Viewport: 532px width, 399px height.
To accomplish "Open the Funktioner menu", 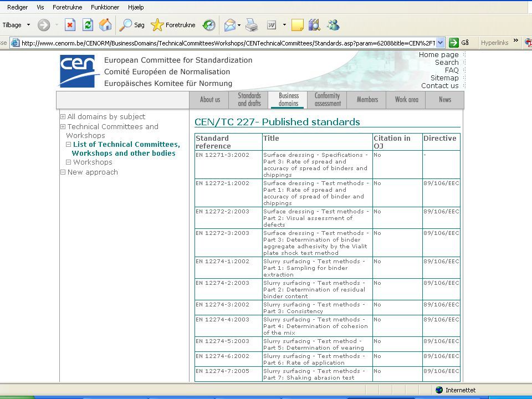I will tap(105, 7).
